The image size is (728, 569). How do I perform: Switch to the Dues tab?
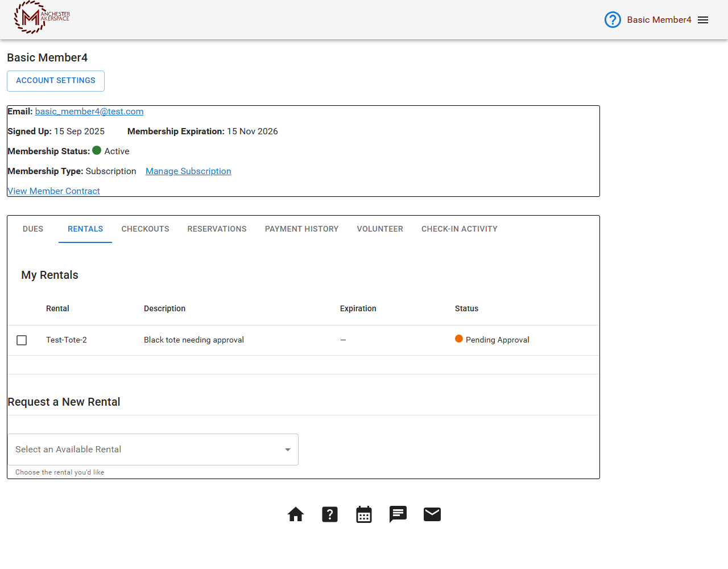33,229
